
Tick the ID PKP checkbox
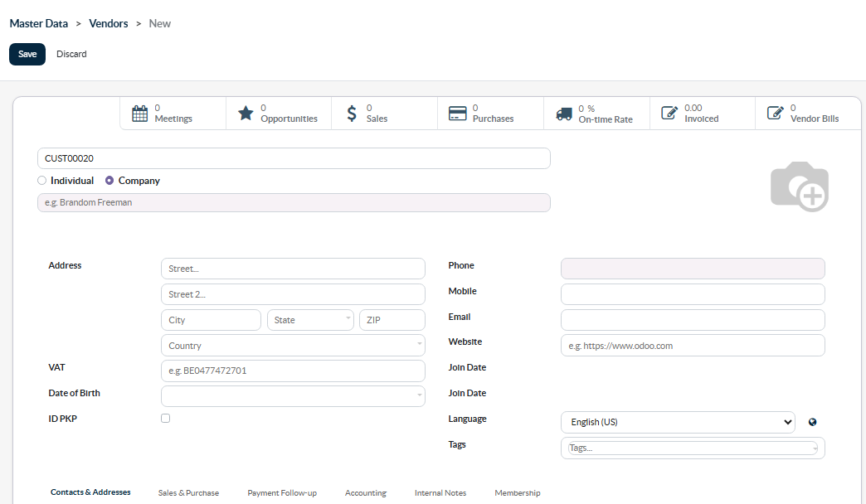pyautogui.click(x=165, y=419)
